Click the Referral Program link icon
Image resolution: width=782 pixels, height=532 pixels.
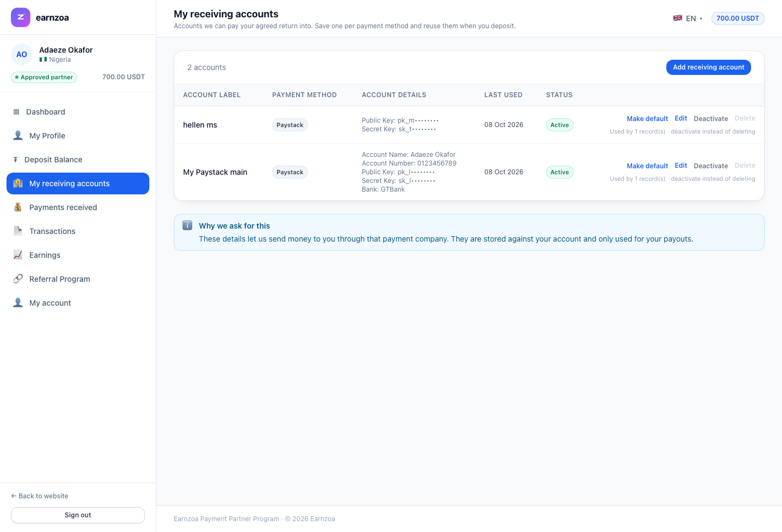(x=18, y=279)
